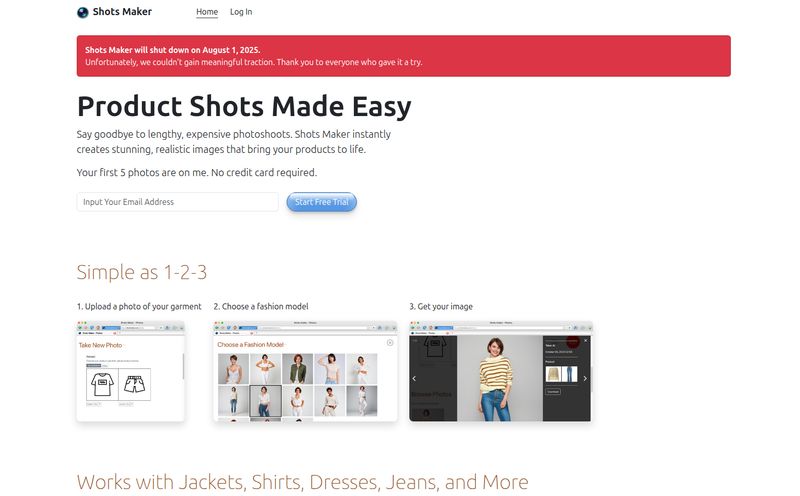Open the Home navigation link
Viewport: 800px width, 496px height.
(207, 12)
